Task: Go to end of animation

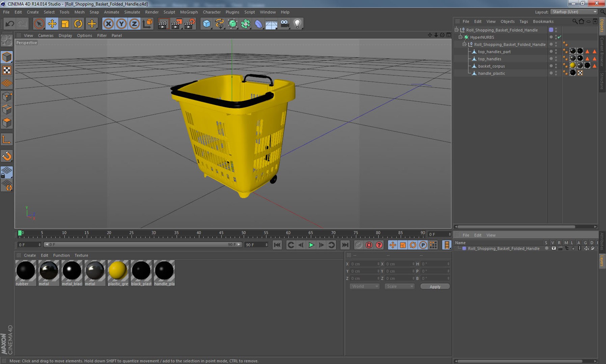Action: [345, 245]
